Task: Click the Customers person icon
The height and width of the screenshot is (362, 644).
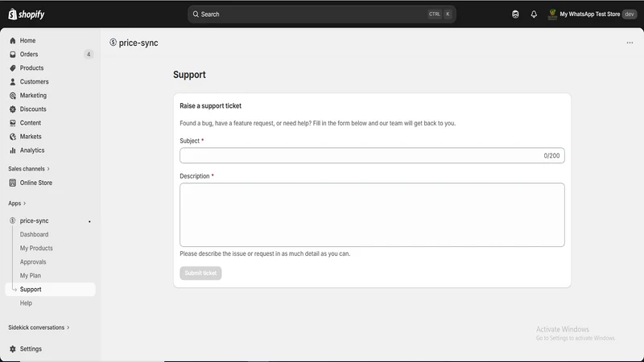Action: [x=13, y=82]
